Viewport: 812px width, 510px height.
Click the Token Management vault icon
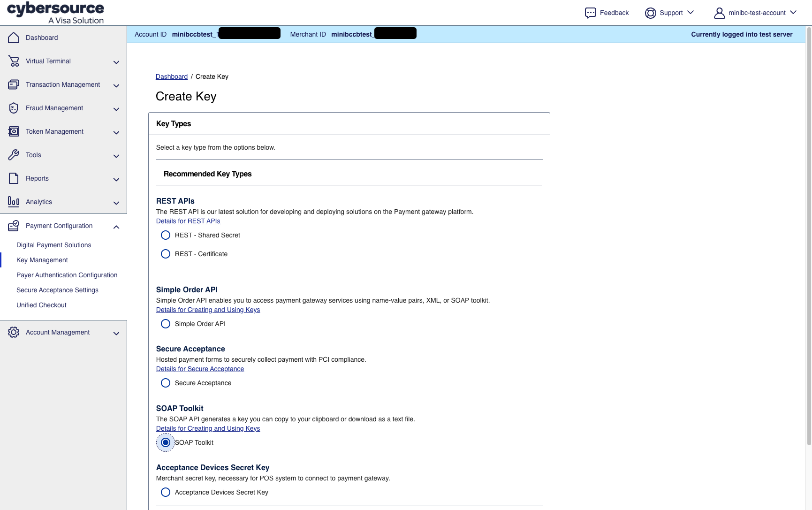(14, 131)
